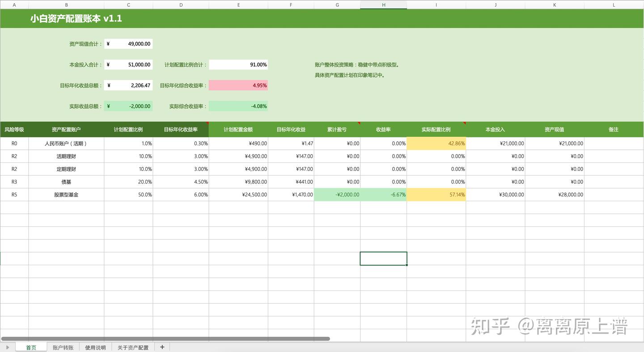Switch to the 账户转账 sheet tab

63,347
